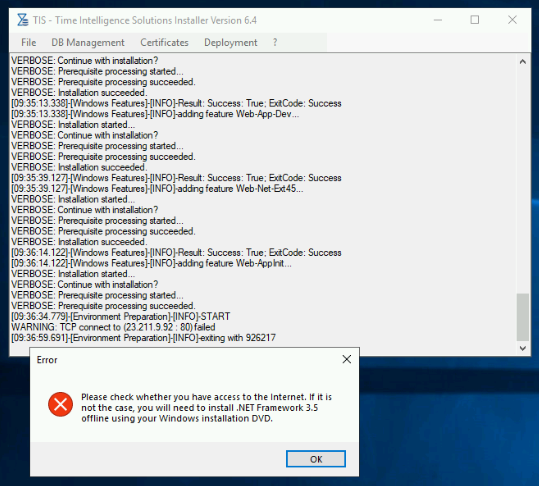This screenshot has width=539, height=486.
Task: Minimize the TIS installer window
Action: [438, 20]
